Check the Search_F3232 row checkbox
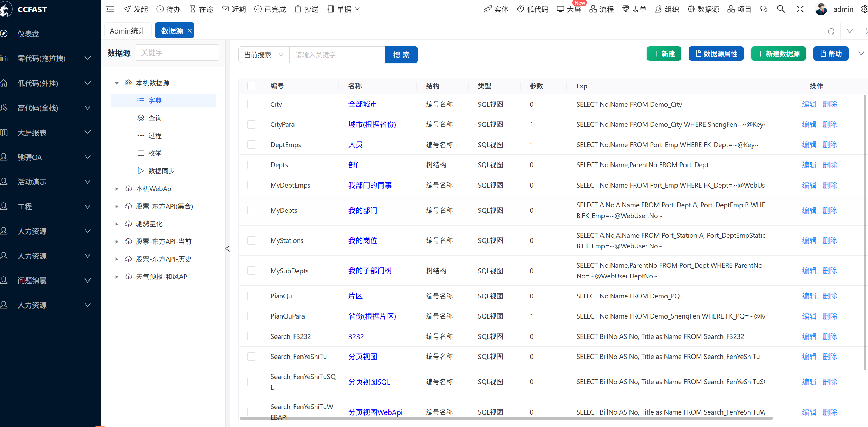 [x=251, y=336]
